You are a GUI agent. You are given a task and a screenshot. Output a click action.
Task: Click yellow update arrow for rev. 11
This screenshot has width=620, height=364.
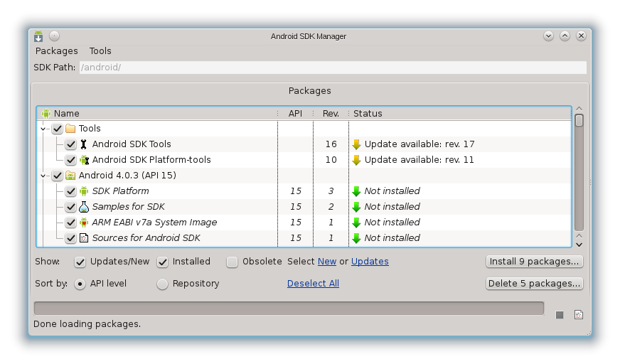coord(357,160)
